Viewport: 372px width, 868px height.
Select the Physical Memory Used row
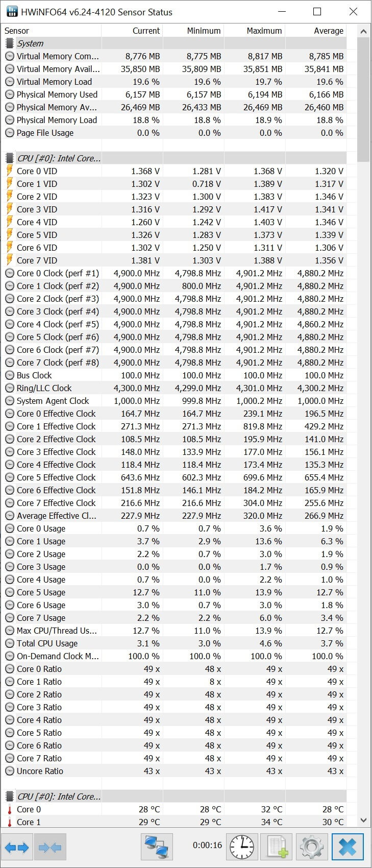[x=57, y=94]
